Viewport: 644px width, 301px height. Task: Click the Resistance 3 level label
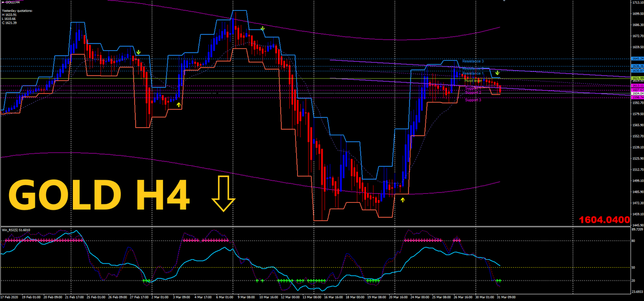click(x=473, y=61)
